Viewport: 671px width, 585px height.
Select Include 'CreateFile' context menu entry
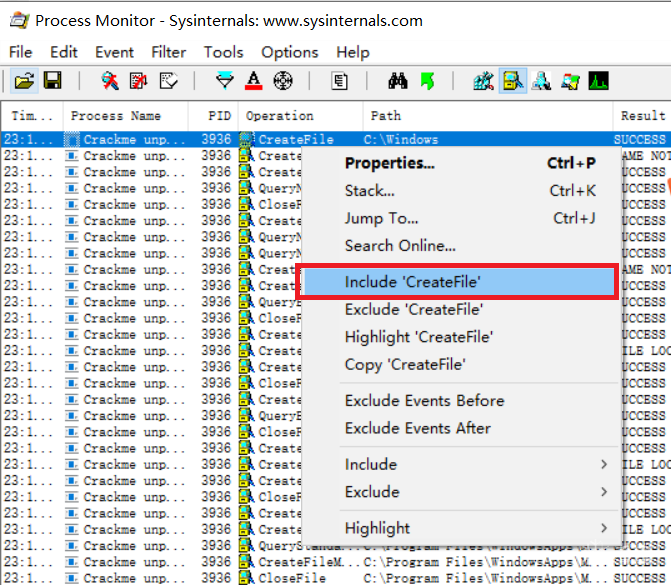(459, 282)
